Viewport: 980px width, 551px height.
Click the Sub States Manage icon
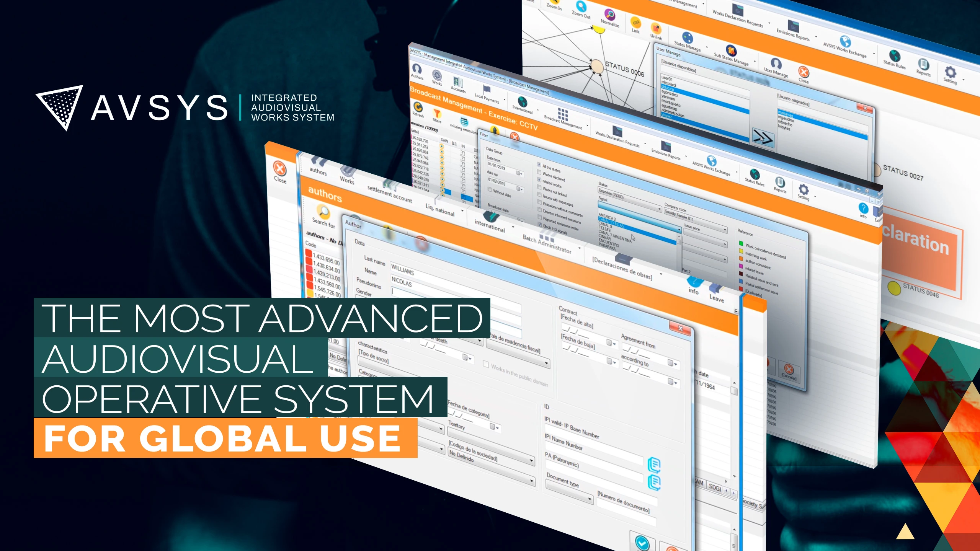731,50
